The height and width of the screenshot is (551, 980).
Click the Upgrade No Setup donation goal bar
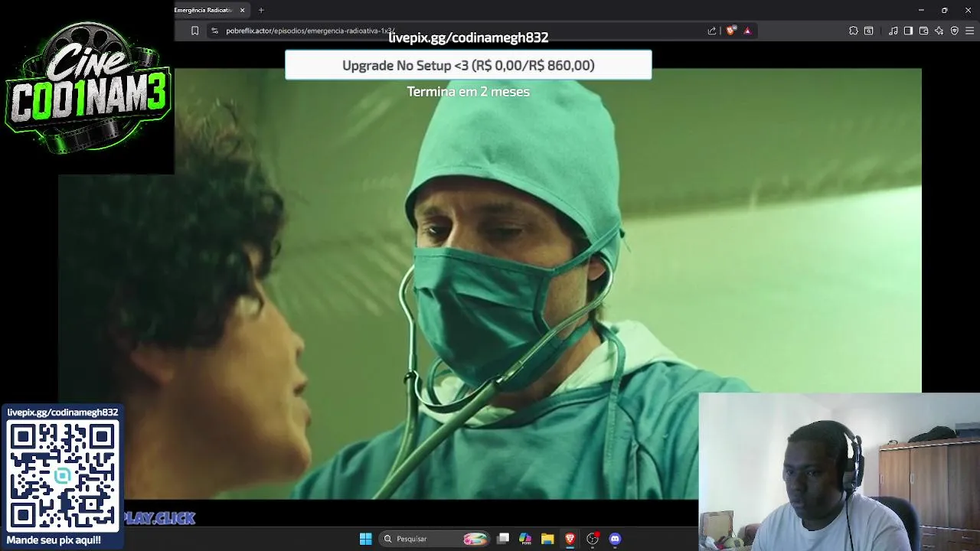point(469,65)
